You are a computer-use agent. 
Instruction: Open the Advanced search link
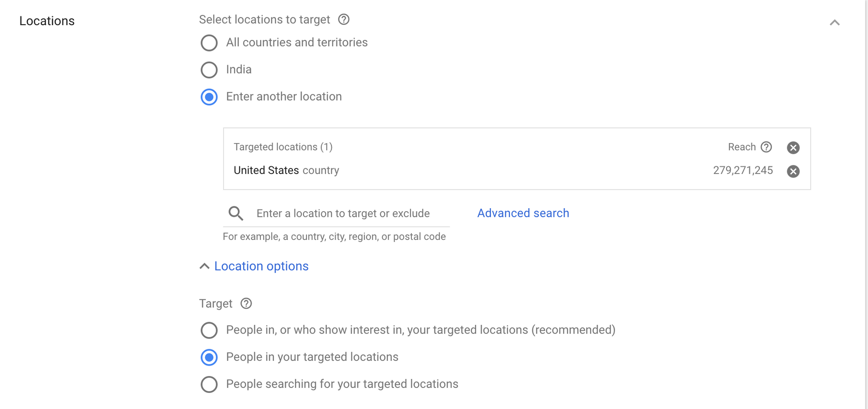pyautogui.click(x=523, y=213)
